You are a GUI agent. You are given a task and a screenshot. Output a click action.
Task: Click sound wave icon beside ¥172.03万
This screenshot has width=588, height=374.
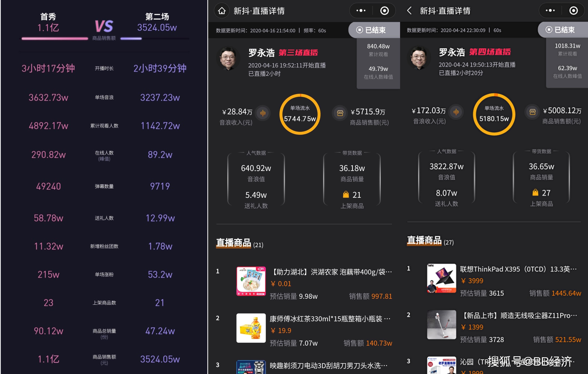point(456,112)
